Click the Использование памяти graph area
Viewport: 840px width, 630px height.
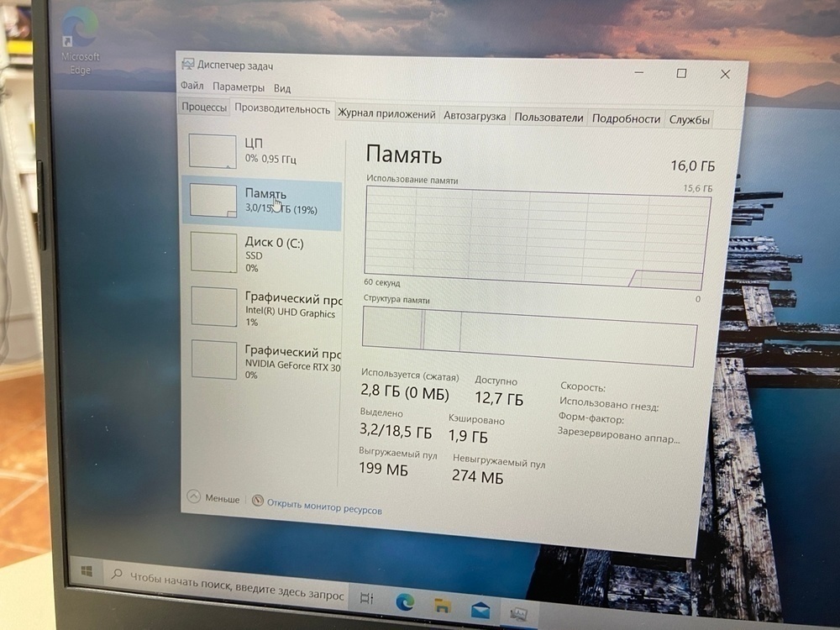[x=538, y=238]
